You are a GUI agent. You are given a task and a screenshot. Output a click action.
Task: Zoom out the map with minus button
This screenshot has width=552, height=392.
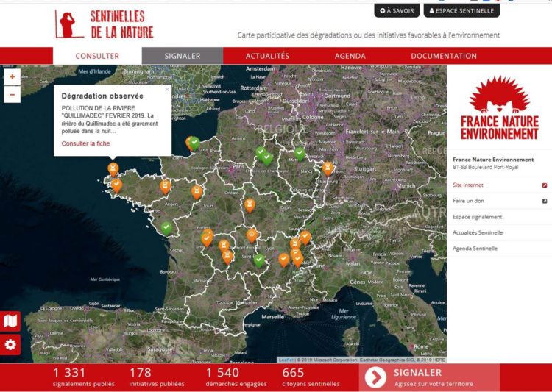tap(12, 94)
